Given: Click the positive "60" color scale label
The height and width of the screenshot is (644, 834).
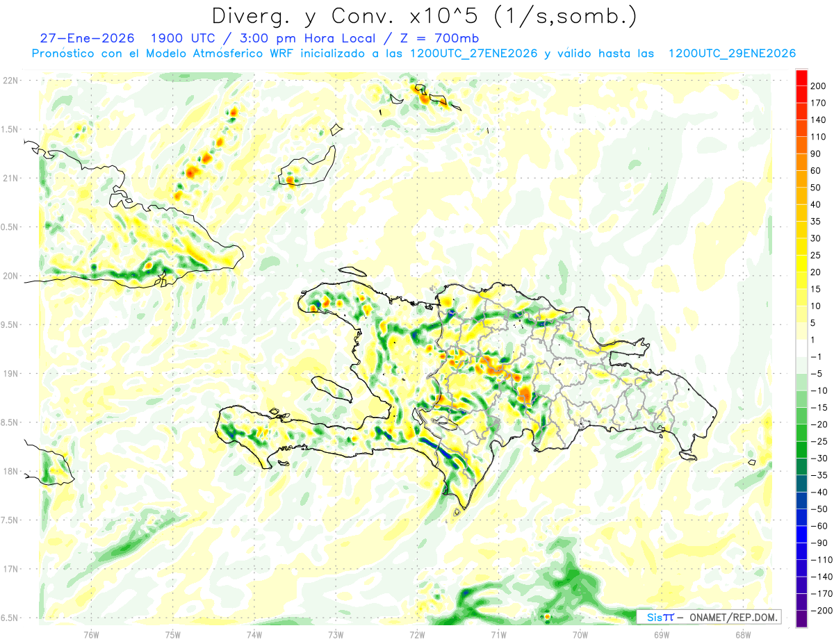Looking at the screenshot, I should tap(816, 170).
